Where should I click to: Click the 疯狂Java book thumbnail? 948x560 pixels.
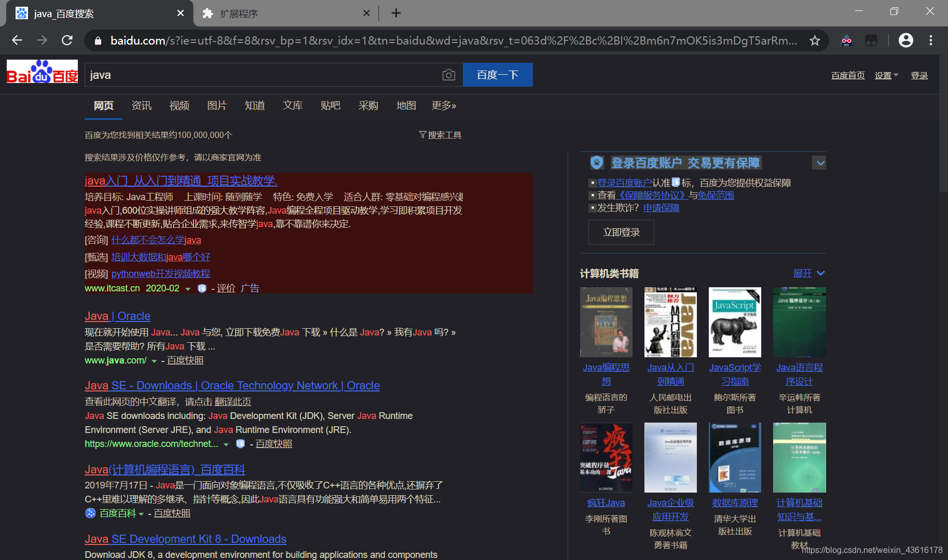pos(606,457)
